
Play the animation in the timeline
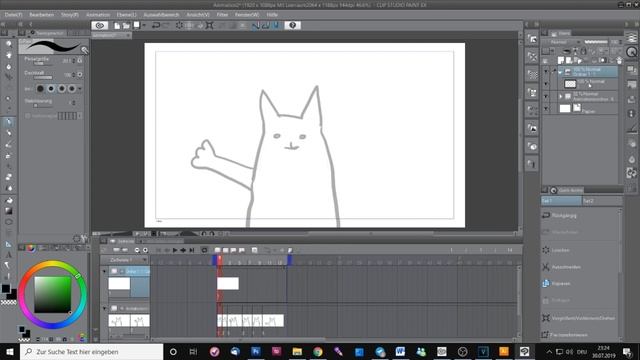pyautogui.click(x=175, y=250)
